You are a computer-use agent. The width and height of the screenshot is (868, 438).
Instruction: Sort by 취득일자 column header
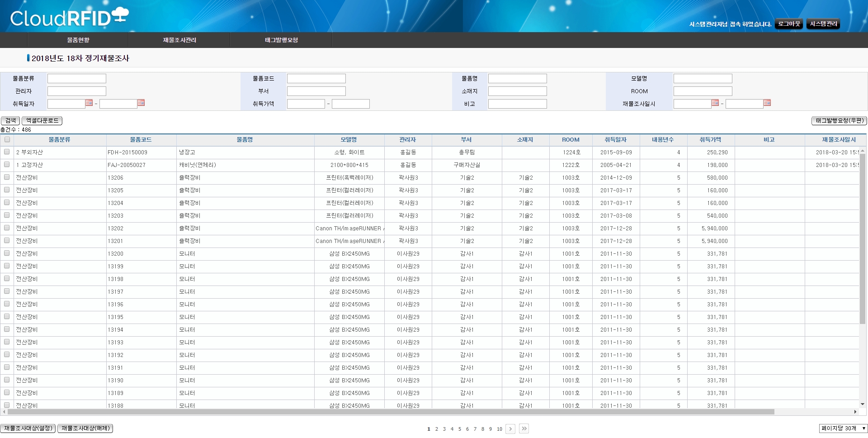(x=616, y=140)
